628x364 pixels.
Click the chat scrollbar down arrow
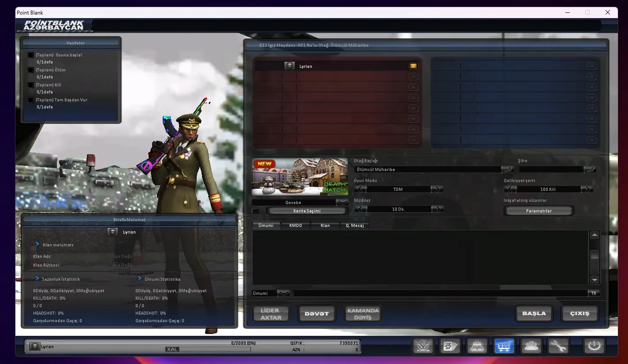(x=594, y=280)
